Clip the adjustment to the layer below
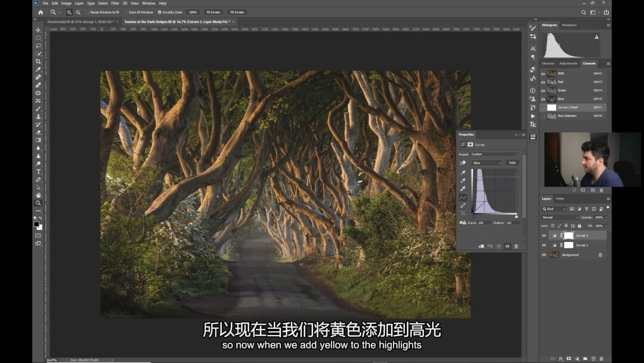The height and width of the screenshot is (363, 644). click(481, 246)
